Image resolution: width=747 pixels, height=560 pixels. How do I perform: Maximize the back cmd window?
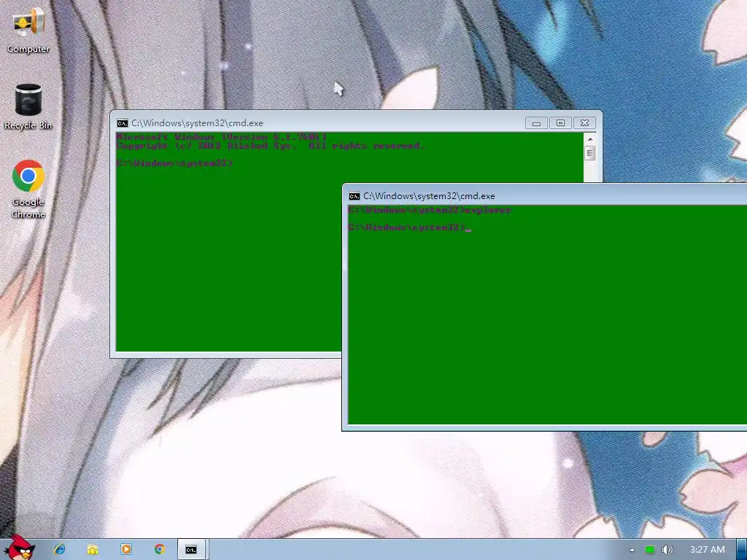(560, 123)
